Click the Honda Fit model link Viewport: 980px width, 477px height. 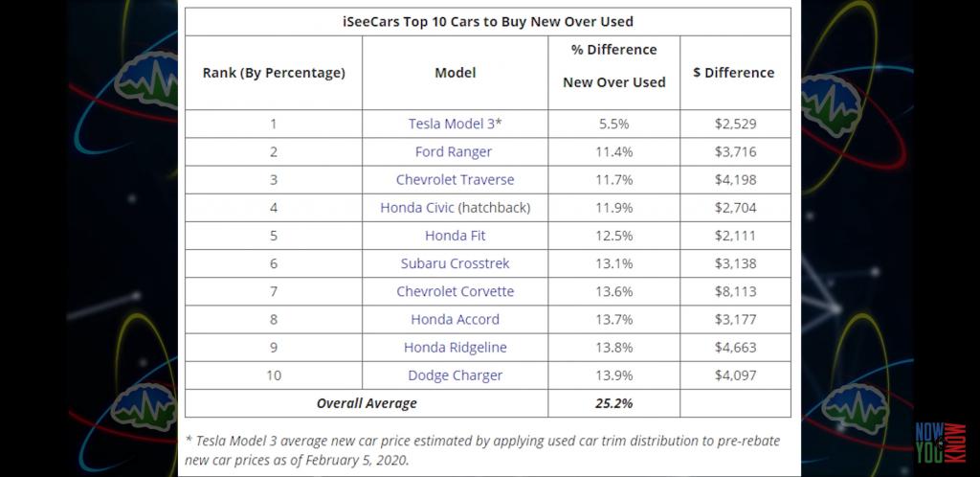[455, 236]
